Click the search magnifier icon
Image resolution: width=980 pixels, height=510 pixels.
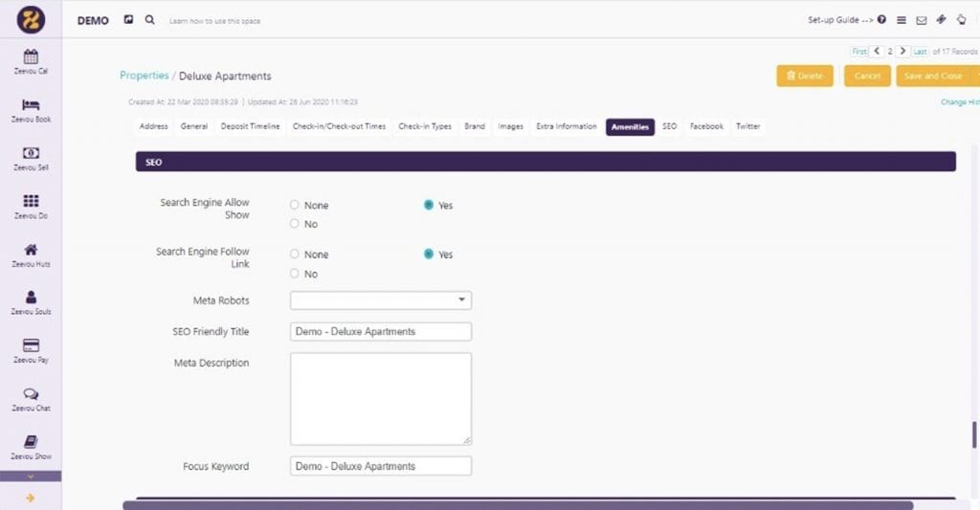pyautogui.click(x=150, y=19)
